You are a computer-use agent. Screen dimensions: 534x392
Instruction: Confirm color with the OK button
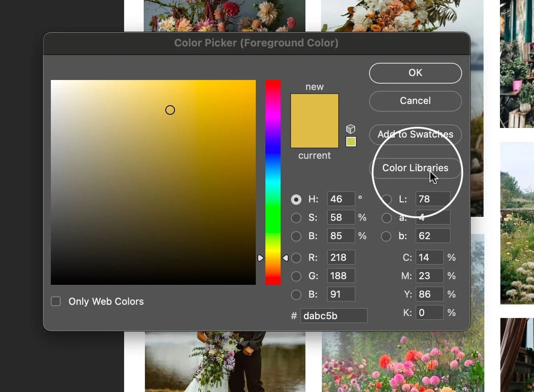[416, 73]
